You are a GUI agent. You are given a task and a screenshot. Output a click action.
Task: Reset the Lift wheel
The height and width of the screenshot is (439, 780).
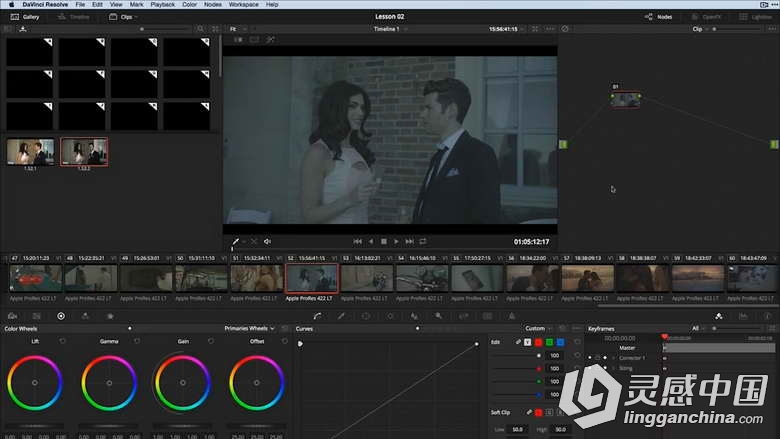tap(62, 341)
